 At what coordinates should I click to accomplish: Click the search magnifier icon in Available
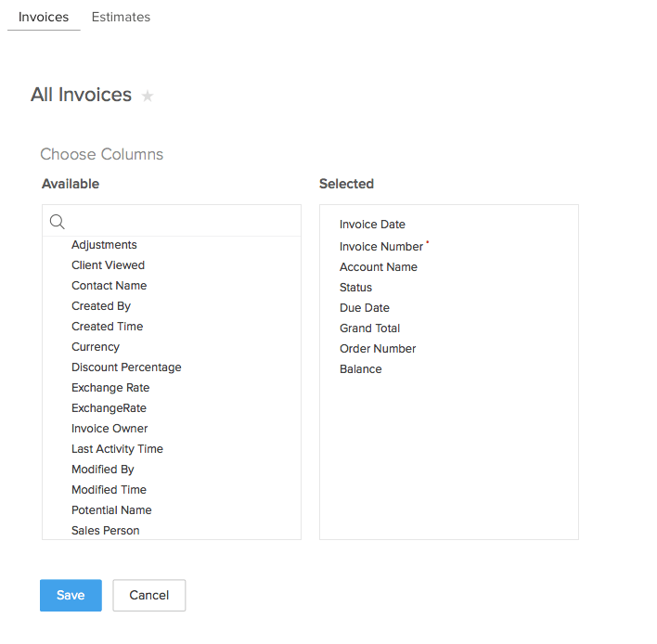point(57,221)
